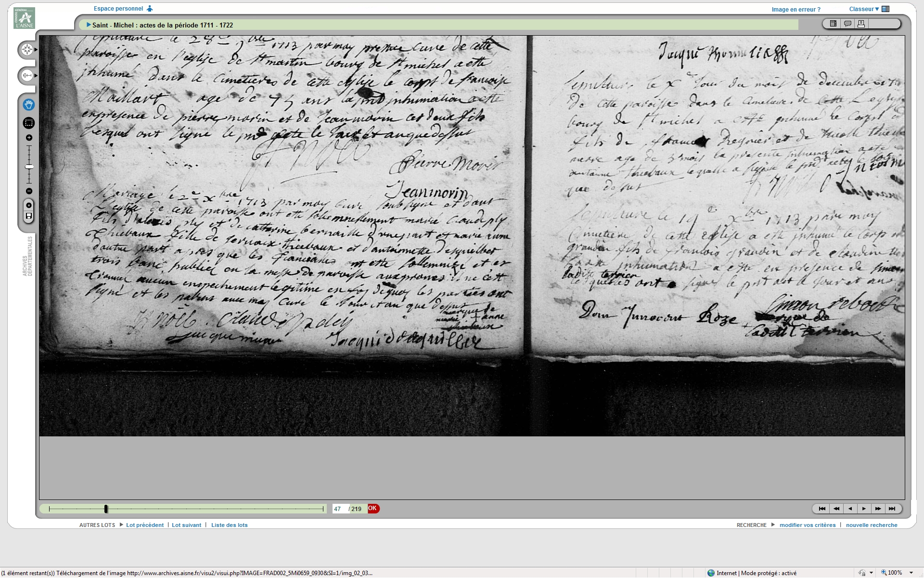Image resolution: width=924 pixels, height=578 pixels.
Task: Open the Liste des lots link
Action: pyautogui.click(x=229, y=525)
